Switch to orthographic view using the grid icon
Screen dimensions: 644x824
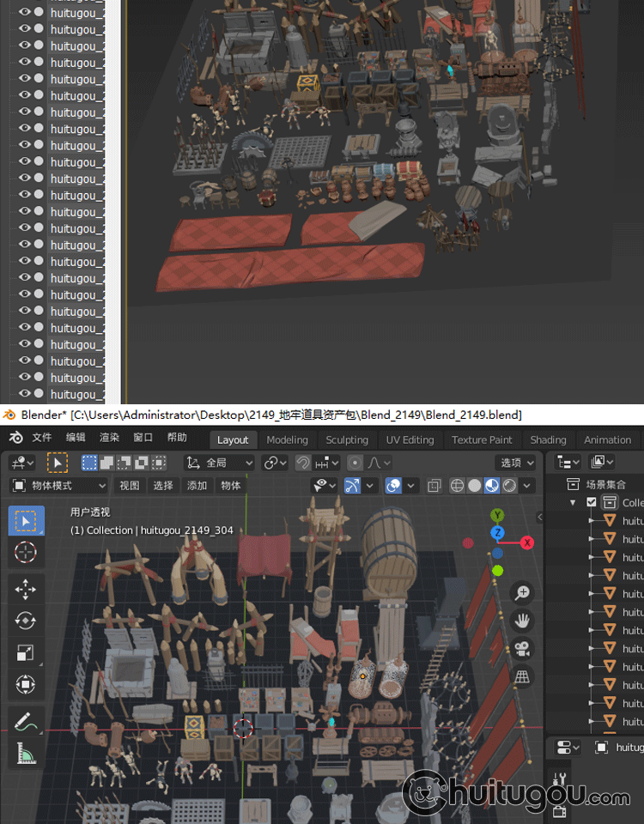[x=521, y=677]
